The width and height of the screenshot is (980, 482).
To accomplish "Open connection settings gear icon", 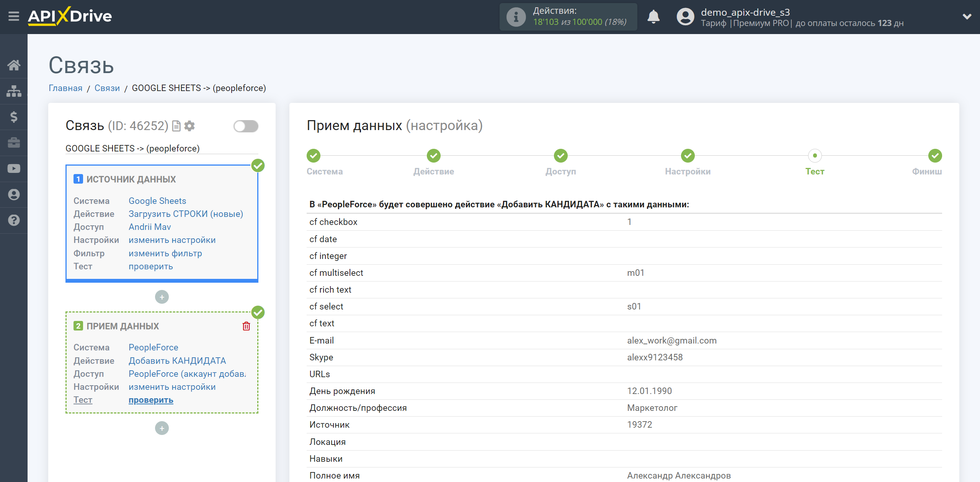I will click(x=189, y=126).
